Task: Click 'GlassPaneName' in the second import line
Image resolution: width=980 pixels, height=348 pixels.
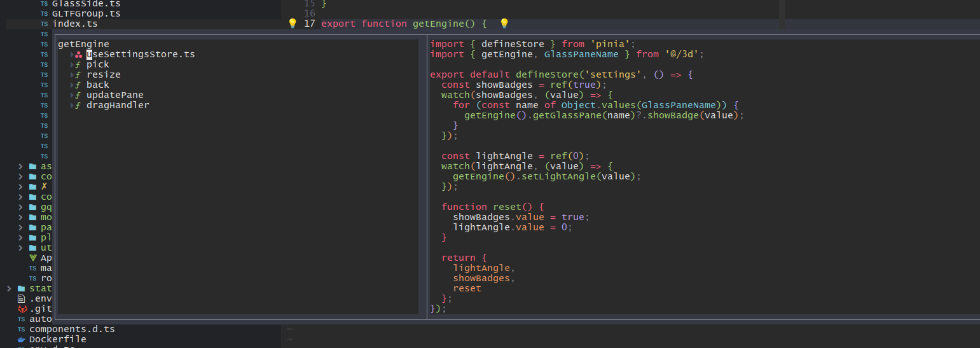Action: pos(581,54)
